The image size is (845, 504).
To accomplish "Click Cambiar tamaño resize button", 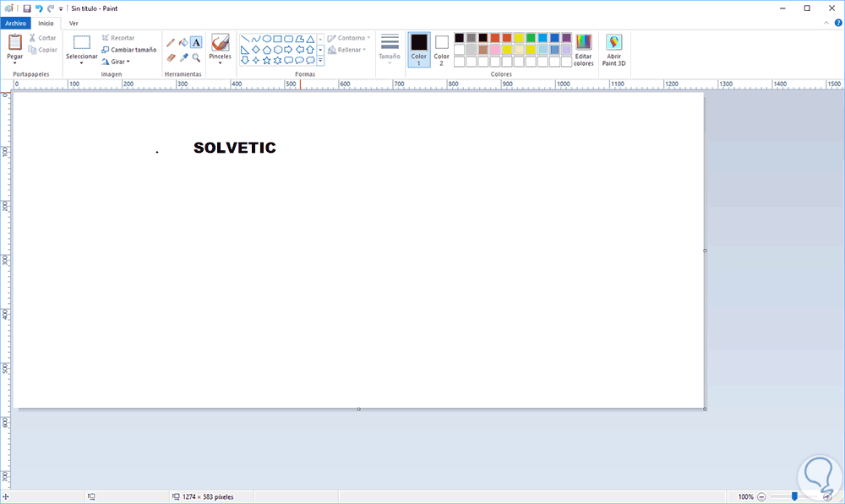I will tap(128, 50).
